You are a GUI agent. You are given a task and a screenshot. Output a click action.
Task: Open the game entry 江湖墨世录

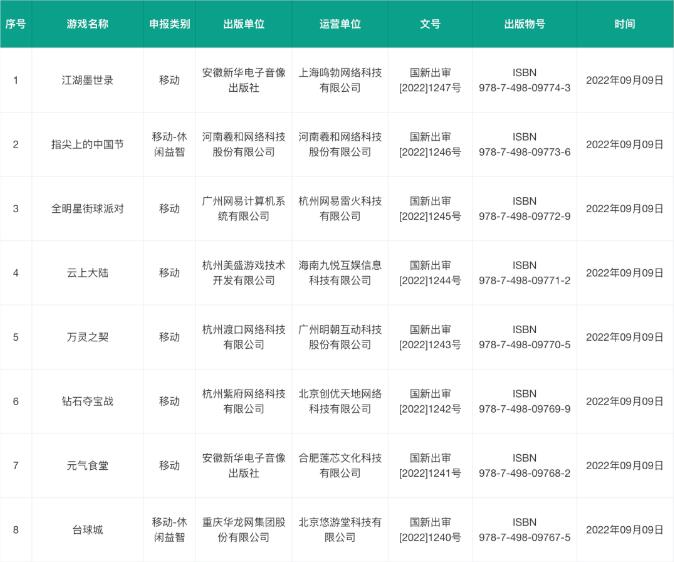(88, 80)
